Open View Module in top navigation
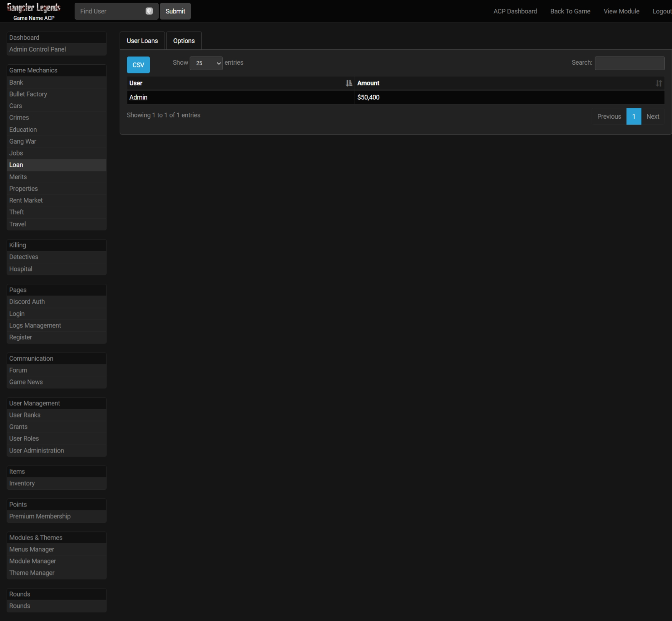The image size is (672, 621). (x=621, y=11)
